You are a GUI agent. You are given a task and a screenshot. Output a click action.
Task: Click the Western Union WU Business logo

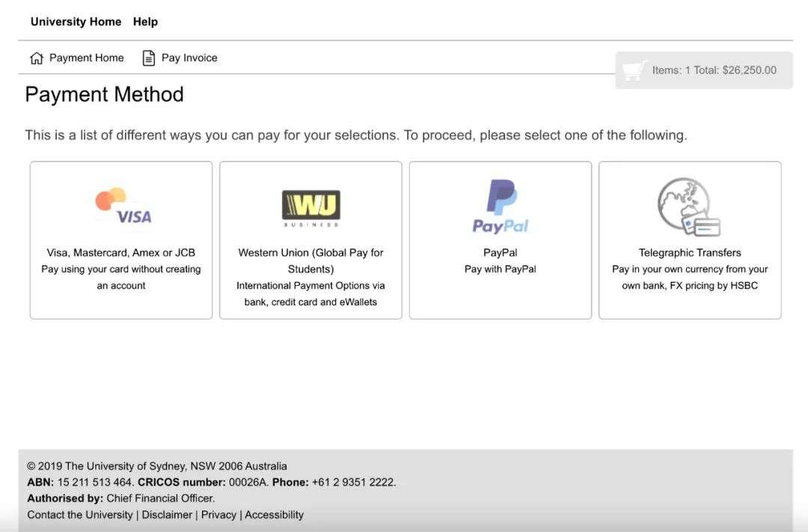tap(310, 207)
